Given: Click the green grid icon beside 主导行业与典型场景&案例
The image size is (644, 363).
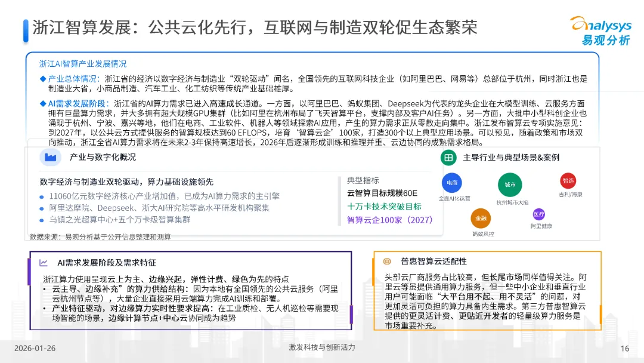Looking at the screenshot, I should point(448,158).
